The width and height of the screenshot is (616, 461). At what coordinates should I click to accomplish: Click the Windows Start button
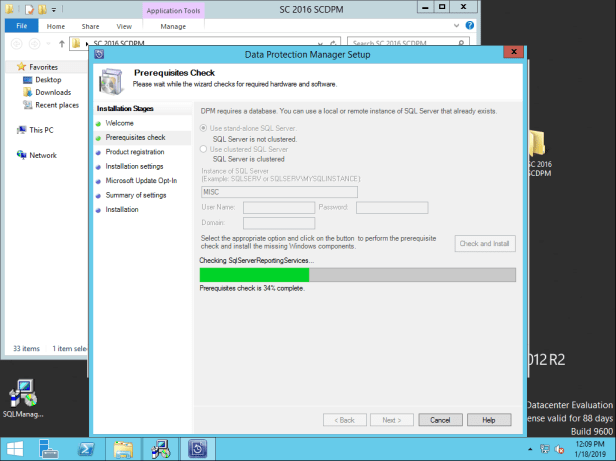16,448
